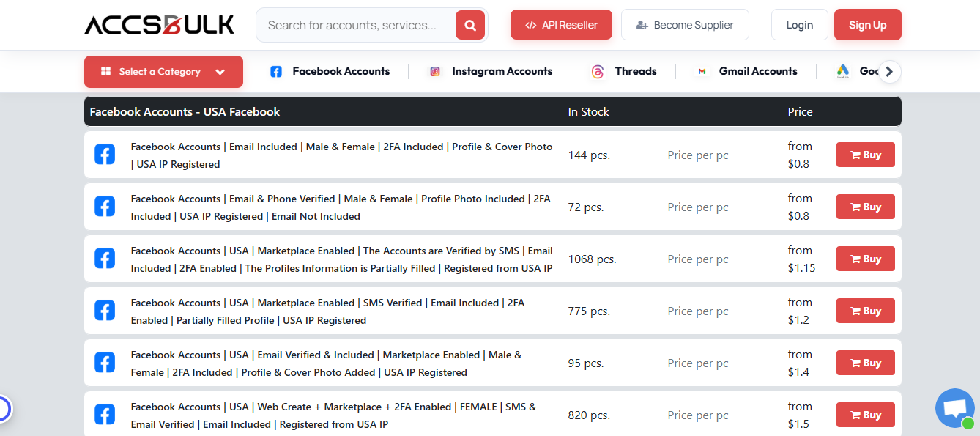Viewport: 980px width, 436px height.
Task: Expand the Select a Category dropdown
Action: [x=163, y=72]
